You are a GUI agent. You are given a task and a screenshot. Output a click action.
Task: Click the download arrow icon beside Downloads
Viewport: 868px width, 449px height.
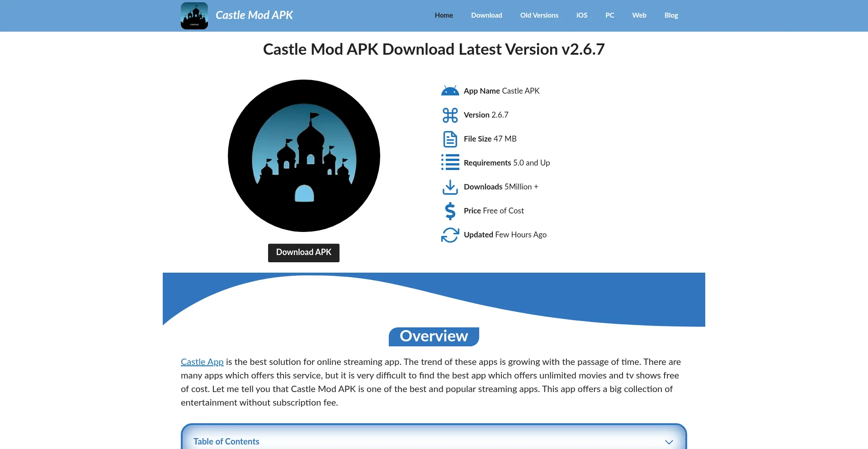click(450, 187)
